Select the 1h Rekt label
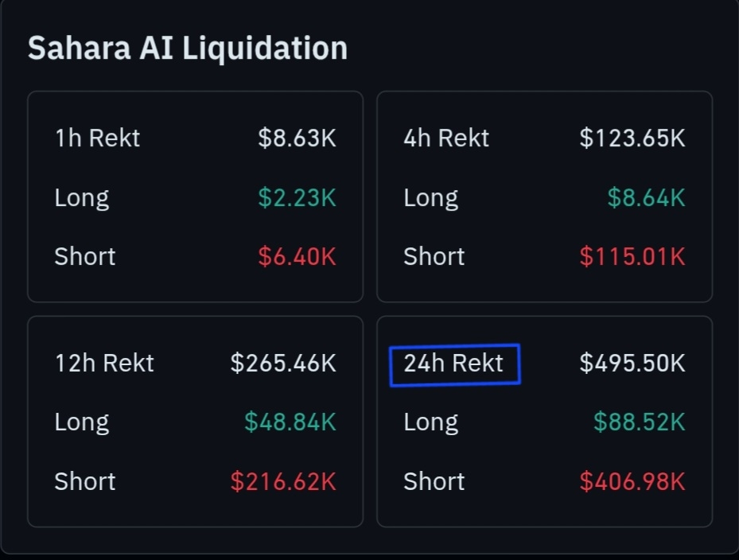739x560 pixels. coord(97,138)
